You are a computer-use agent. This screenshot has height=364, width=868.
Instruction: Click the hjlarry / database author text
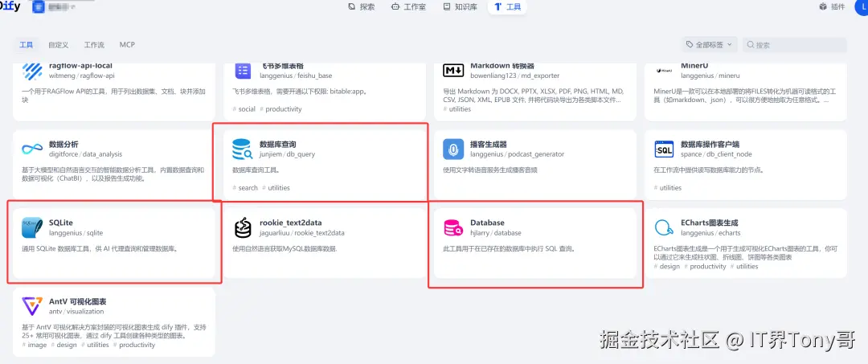(x=495, y=233)
